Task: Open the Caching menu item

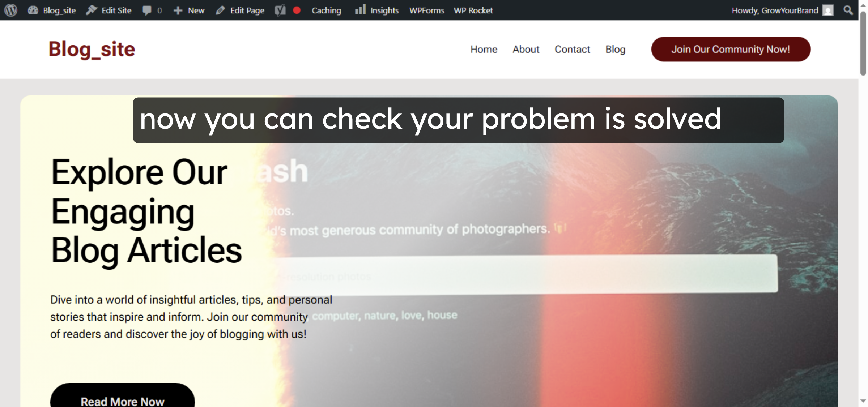Action: pyautogui.click(x=326, y=10)
